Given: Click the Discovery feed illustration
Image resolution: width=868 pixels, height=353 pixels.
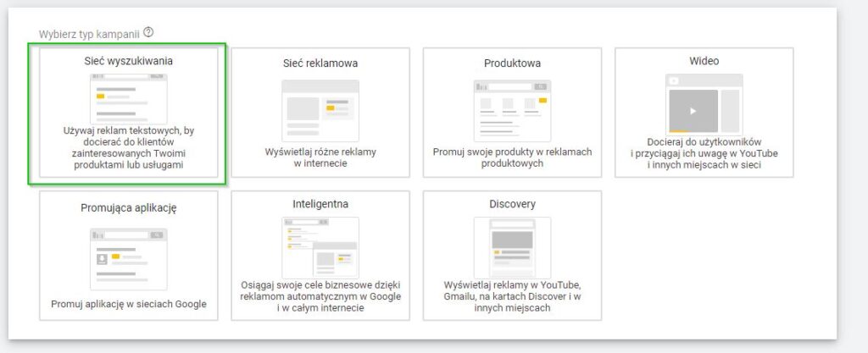Looking at the screenshot, I should click(512, 247).
